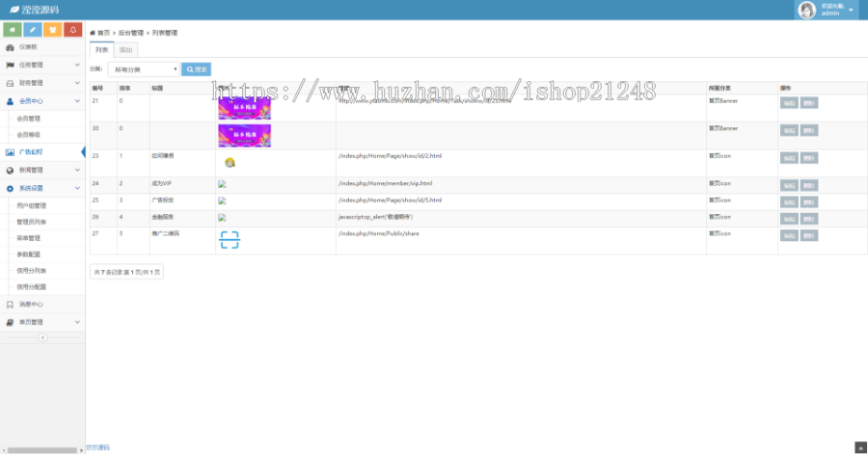This screenshot has height=455, width=868.
Task: Click the broken image icon in row 25
Action: [222, 201]
